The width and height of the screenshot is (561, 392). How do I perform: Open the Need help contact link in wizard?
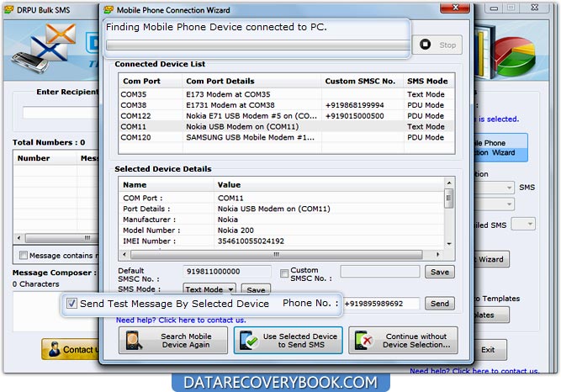click(181, 320)
